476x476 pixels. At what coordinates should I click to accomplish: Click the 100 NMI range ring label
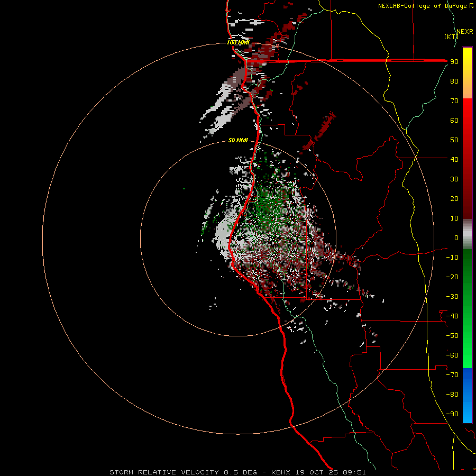pos(238,42)
